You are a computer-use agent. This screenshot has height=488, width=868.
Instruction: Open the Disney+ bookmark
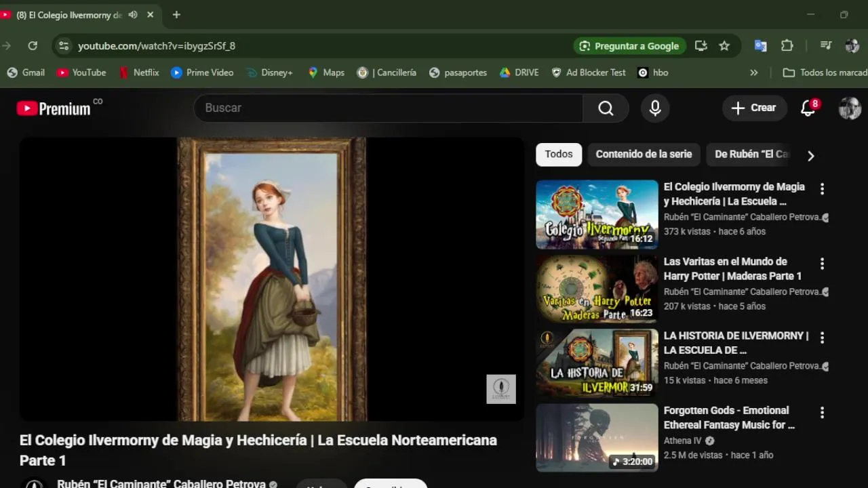click(269, 73)
